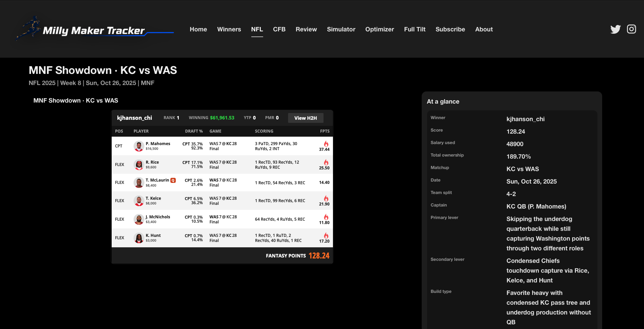The width and height of the screenshot is (644, 329).
Task: Click the POS column header
Action: [x=119, y=131]
